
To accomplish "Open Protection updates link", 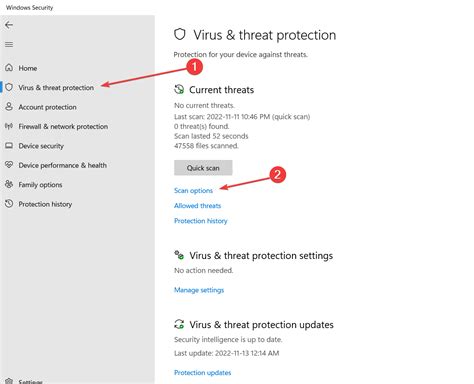I will (x=203, y=373).
